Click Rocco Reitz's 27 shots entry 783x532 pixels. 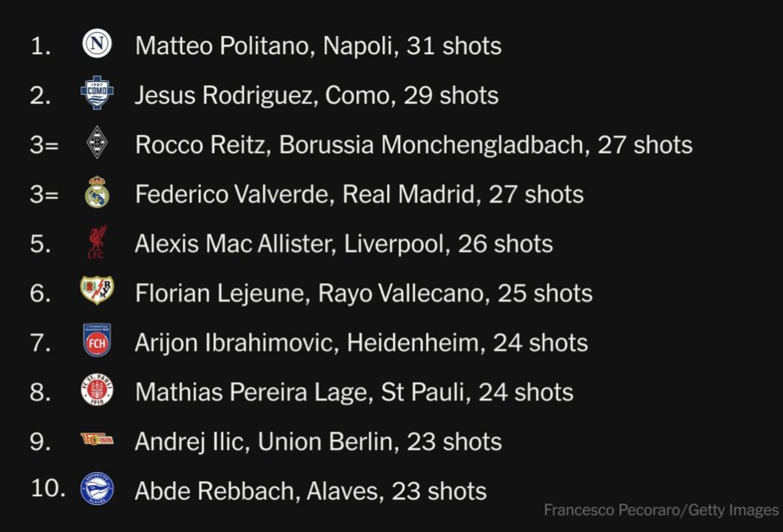413,145
